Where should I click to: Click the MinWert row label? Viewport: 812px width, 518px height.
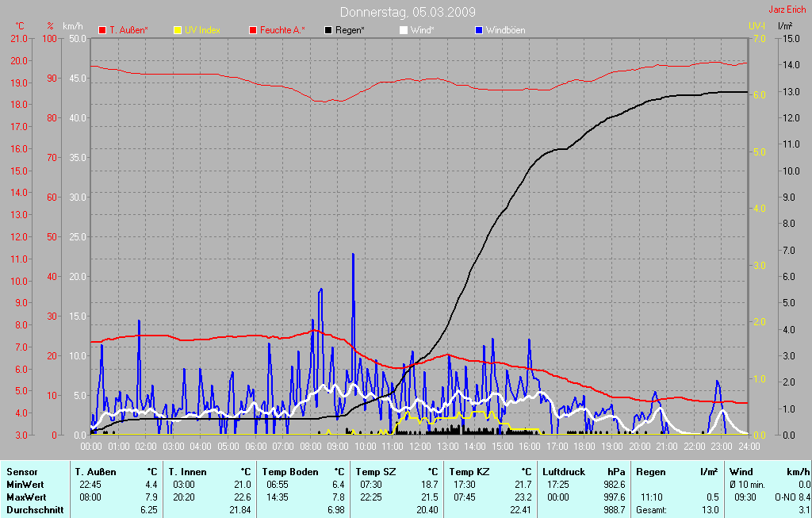point(25,484)
